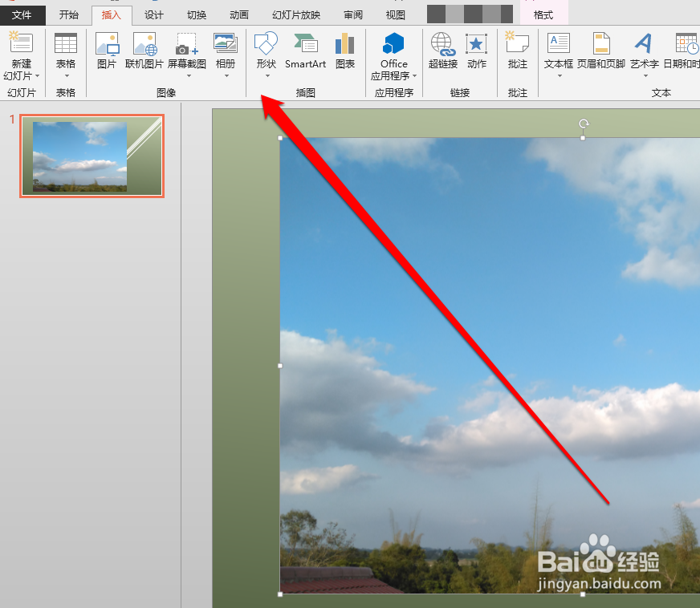Select the Insert (插入) tab

click(112, 15)
